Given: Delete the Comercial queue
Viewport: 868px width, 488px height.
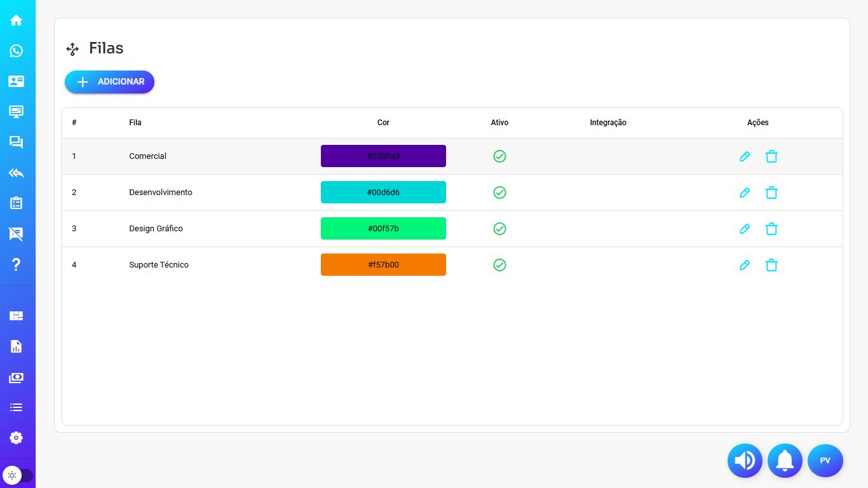Looking at the screenshot, I should 771,156.
